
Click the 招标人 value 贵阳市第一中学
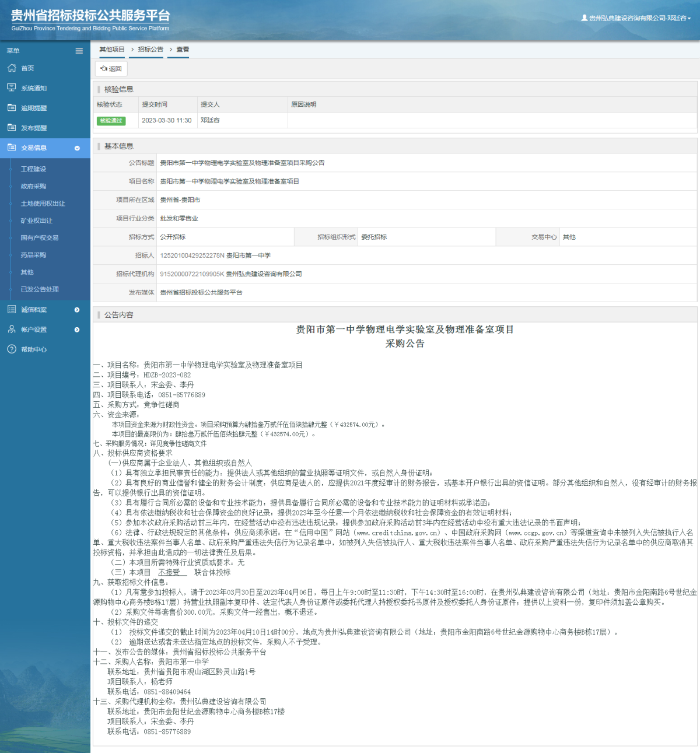click(x=249, y=255)
